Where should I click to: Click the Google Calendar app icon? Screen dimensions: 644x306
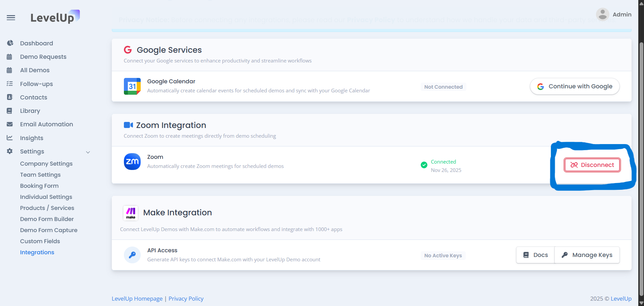coord(132,86)
